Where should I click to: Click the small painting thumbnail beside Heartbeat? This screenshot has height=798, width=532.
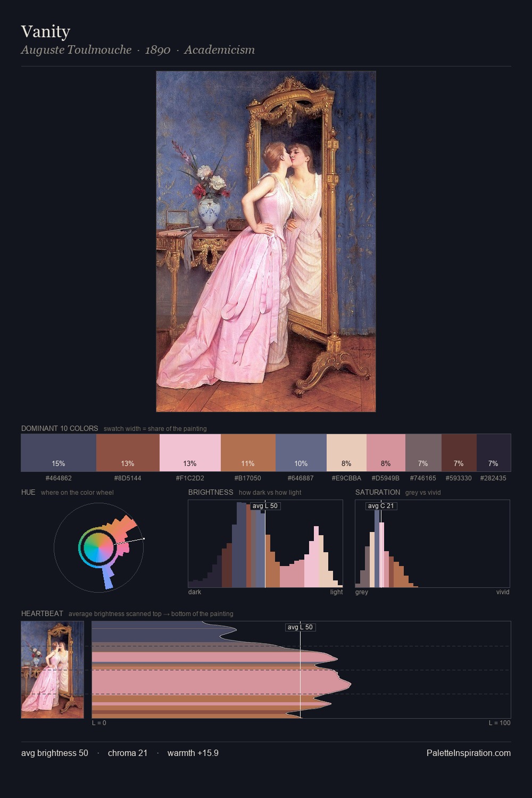(53, 670)
